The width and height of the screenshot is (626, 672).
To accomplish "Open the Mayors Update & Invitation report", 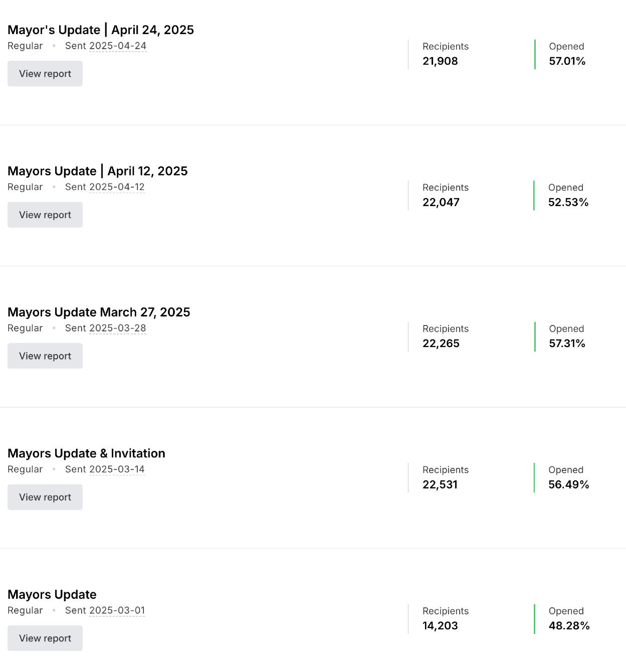I will coord(45,497).
